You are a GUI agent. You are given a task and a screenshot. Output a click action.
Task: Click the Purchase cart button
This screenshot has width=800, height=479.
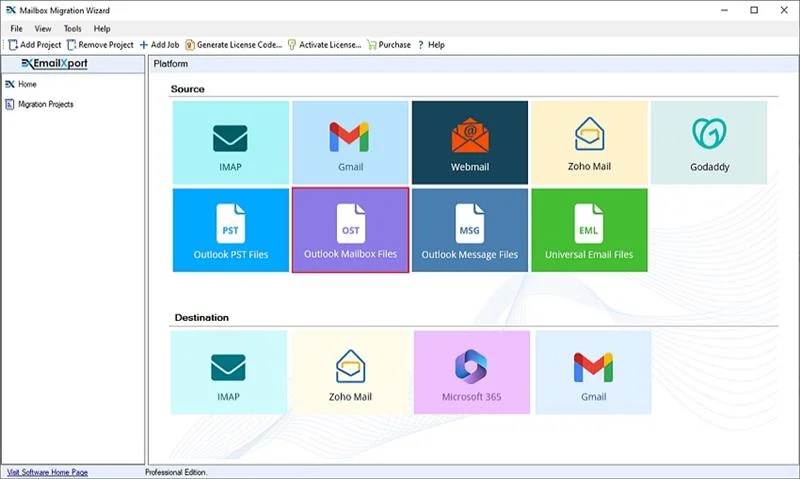pos(389,45)
